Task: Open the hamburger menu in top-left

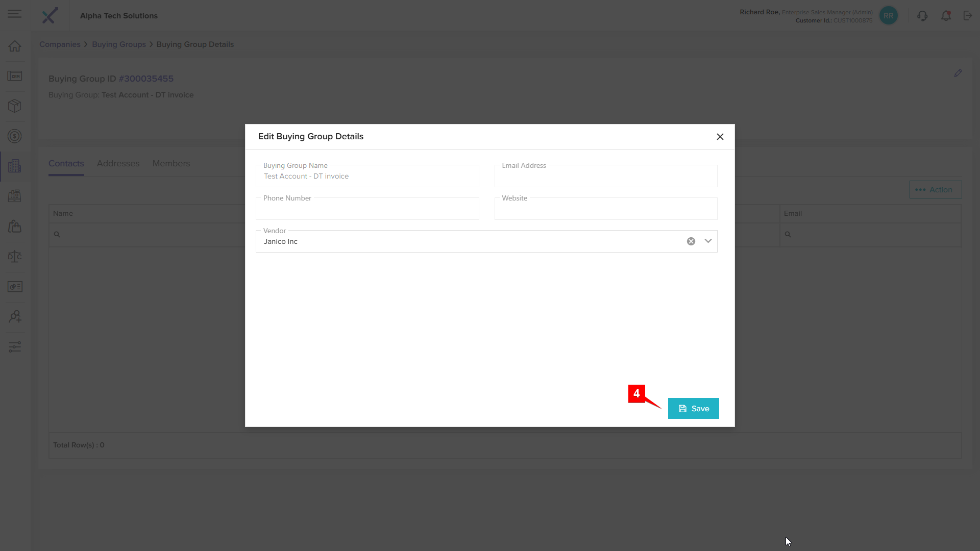Action: [15, 14]
